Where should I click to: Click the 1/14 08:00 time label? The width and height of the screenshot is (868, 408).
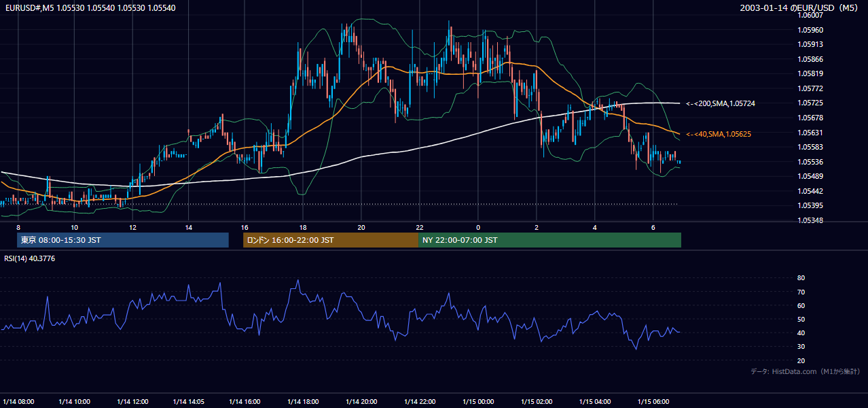[18, 401]
